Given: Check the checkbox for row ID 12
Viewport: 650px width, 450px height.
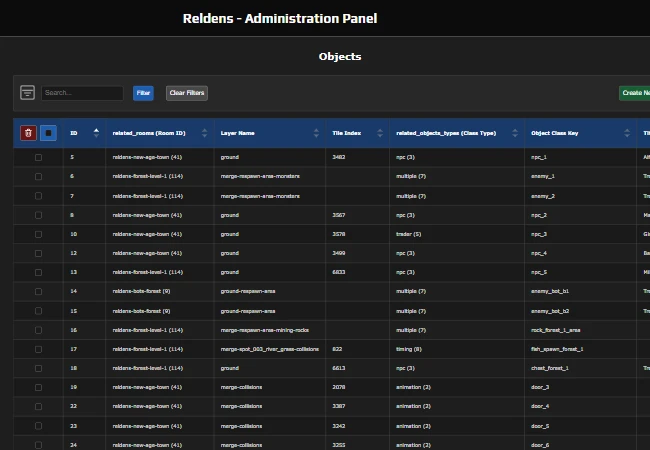Looking at the screenshot, I should (39, 253).
